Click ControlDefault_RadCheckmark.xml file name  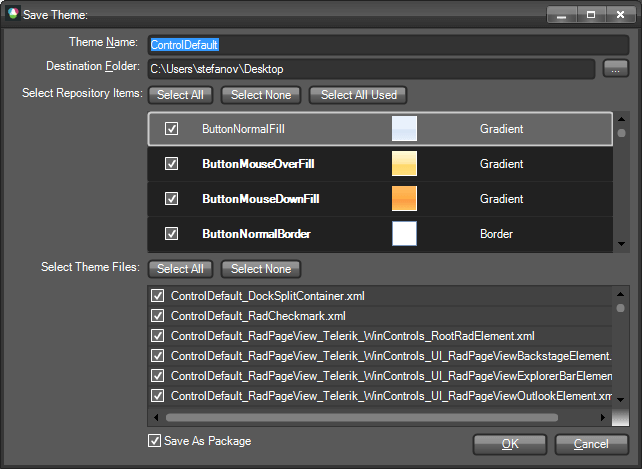click(x=258, y=316)
